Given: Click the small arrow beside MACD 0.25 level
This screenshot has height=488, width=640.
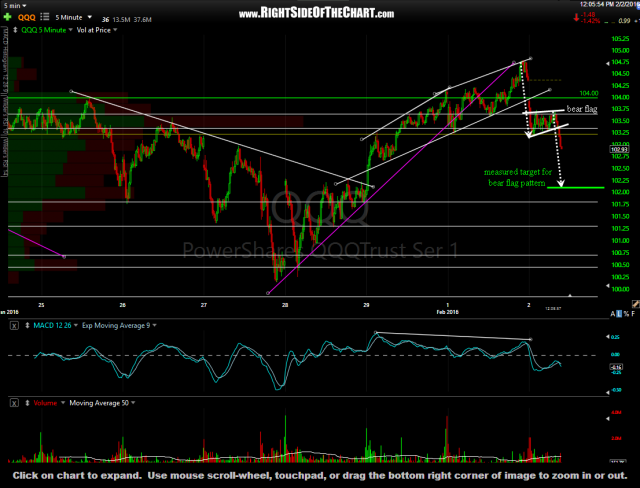Looking at the screenshot, I should point(607,337).
